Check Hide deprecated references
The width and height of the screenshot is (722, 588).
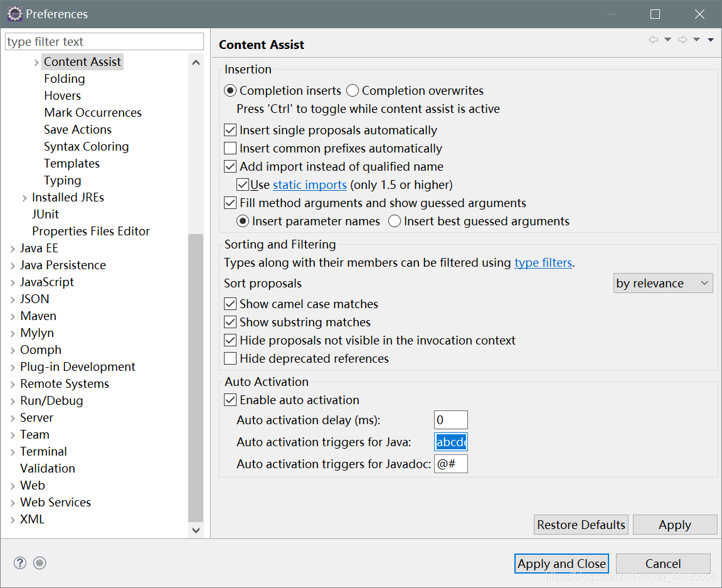click(x=230, y=359)
